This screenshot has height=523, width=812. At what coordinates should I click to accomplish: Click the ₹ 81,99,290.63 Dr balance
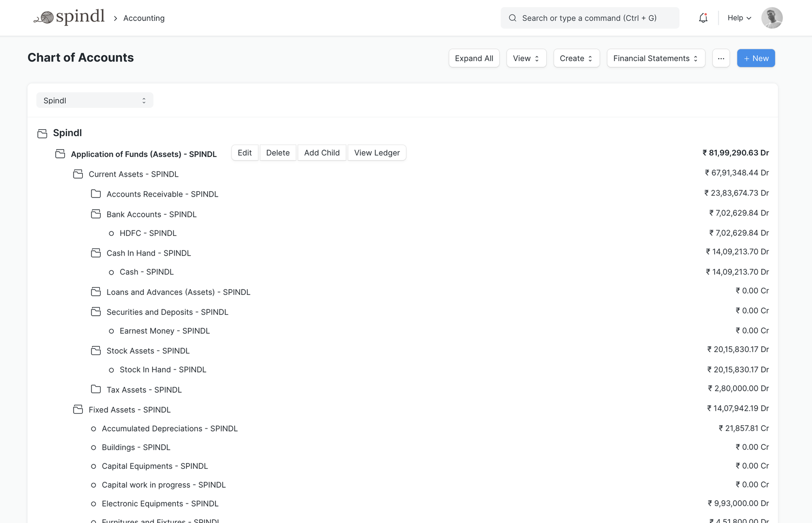[x=735, y=153]
